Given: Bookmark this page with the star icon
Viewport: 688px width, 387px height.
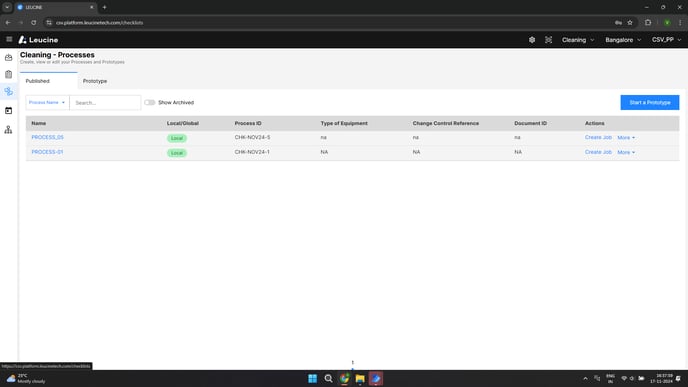Looking at the screenshot, I should [x=630, y=22].
